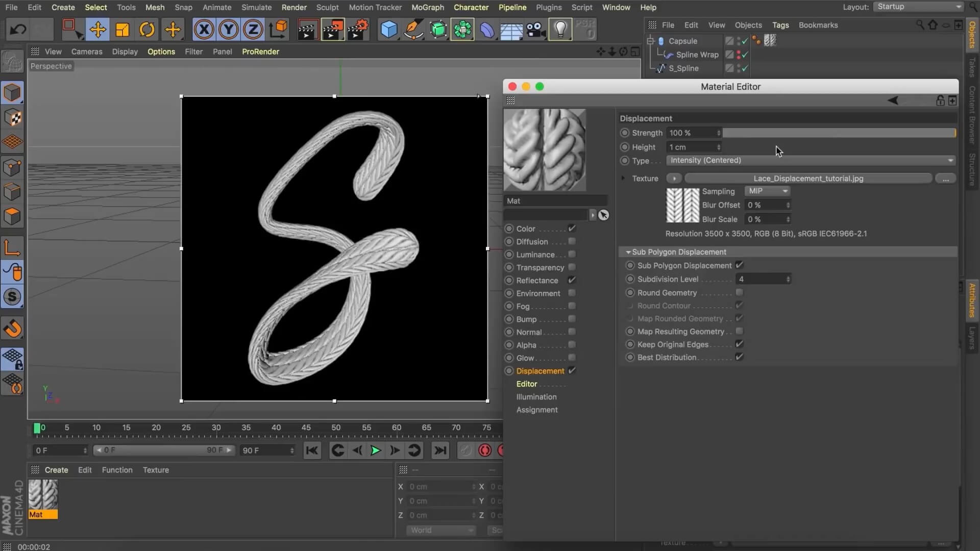Add a Cube primitive object

tap(388, 30)
